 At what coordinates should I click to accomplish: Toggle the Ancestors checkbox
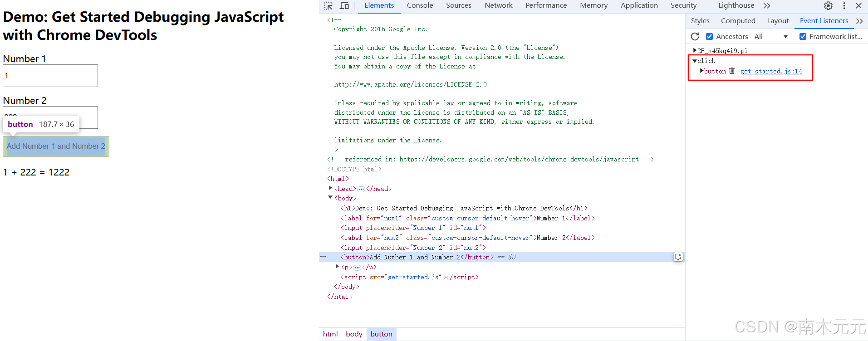tap(710, 36)
